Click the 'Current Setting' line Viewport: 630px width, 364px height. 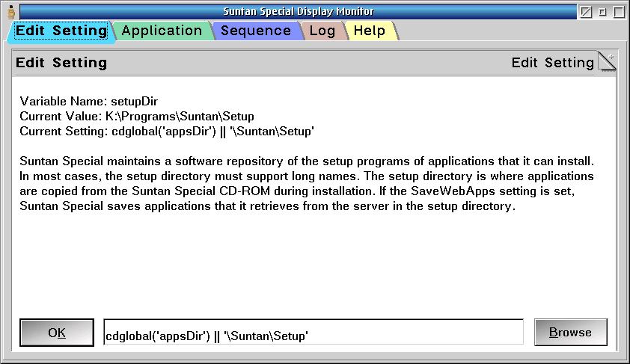tap(167, 132)
